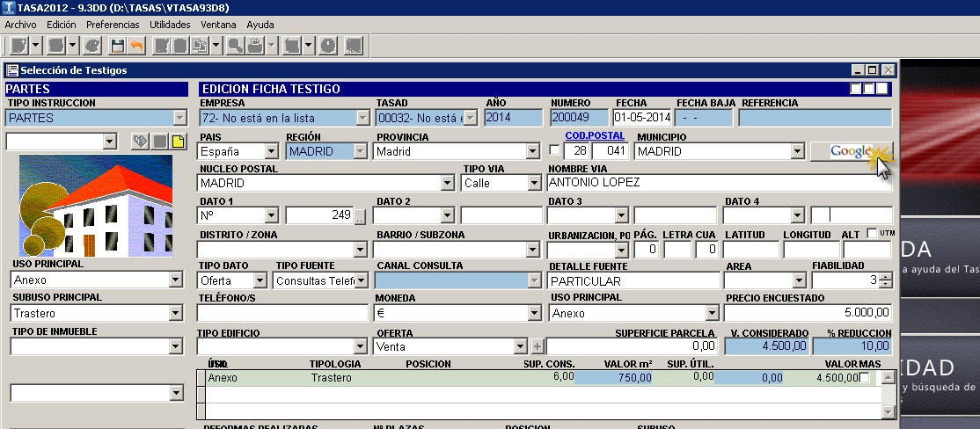Click the grey icon right of undo arrow
The image size is (980, 429).
coord(161,46)
